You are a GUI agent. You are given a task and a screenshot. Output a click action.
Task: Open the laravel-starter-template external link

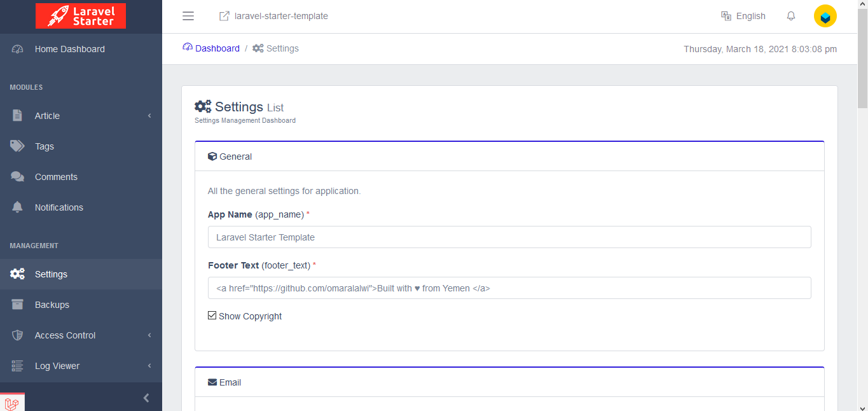pyautogui.click(x=273, y=16)
